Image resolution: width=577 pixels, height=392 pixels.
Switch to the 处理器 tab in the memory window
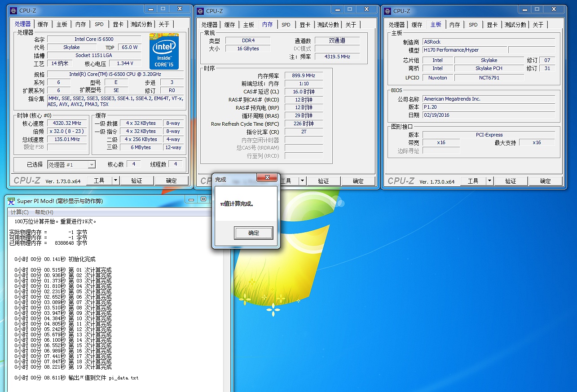click(209, 25)
